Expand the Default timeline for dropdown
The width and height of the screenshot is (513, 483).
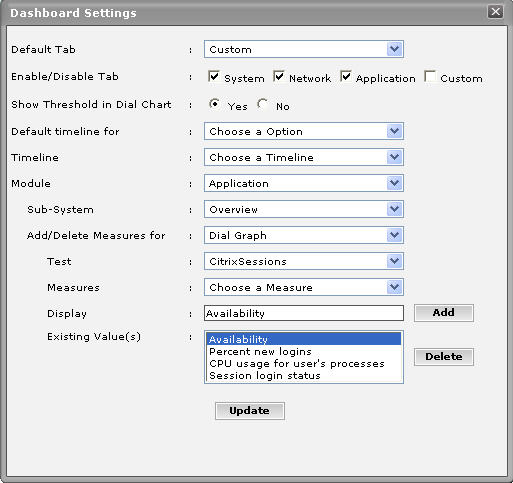[304, 131]
